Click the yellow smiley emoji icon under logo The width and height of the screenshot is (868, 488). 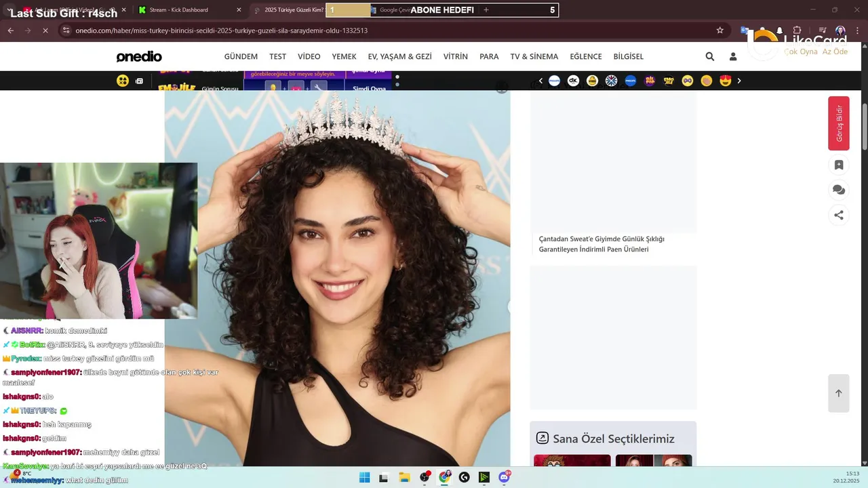pos(122,81)
